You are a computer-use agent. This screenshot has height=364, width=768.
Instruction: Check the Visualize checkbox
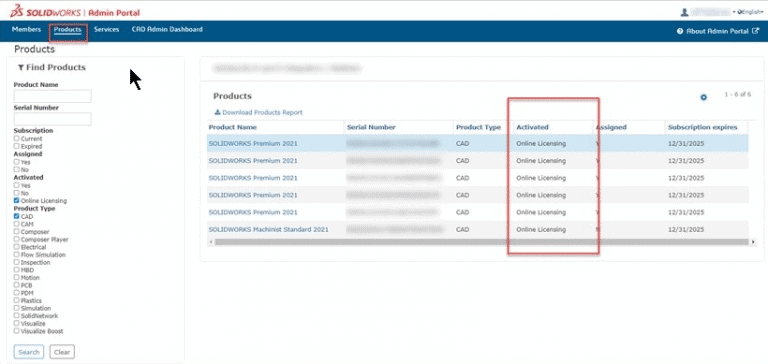17,323
